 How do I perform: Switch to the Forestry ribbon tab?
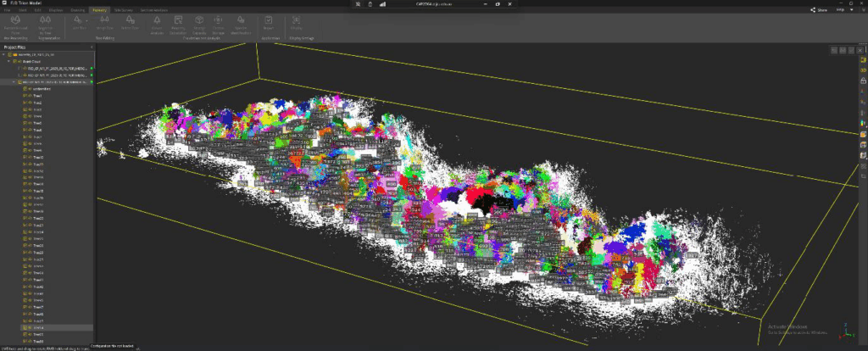point(99,10)
